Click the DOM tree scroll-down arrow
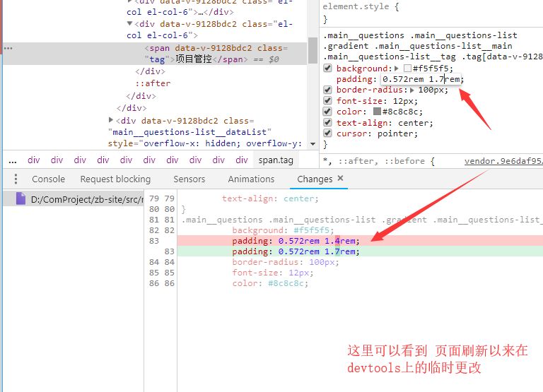 (x=313, y=144)
